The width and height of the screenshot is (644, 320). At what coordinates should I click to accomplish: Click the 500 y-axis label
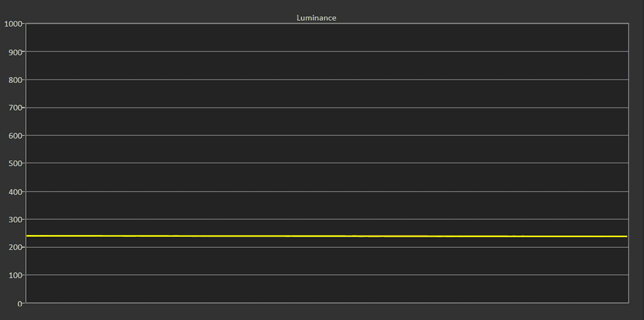(x=15, y=164)
